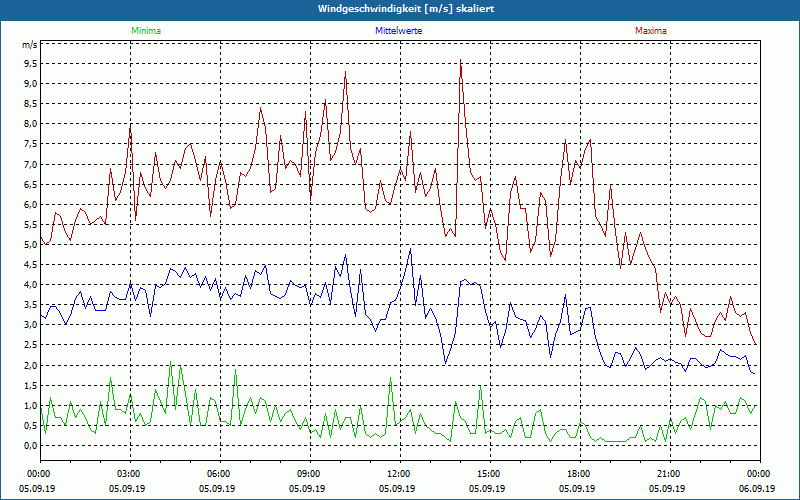Click the "18:00" time axis label
The image size is (800, 500).
click(579, 474)
